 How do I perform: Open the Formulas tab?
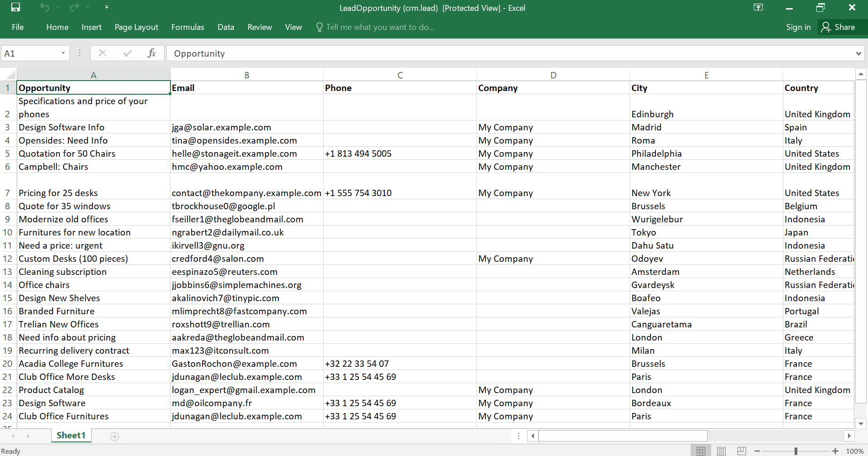coord(188,27)
